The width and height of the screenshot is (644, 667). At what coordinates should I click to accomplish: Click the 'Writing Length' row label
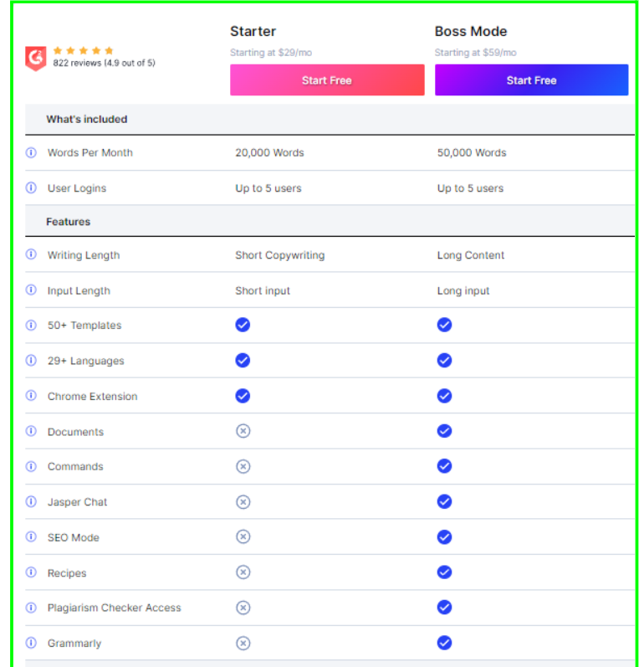point(84,255)
